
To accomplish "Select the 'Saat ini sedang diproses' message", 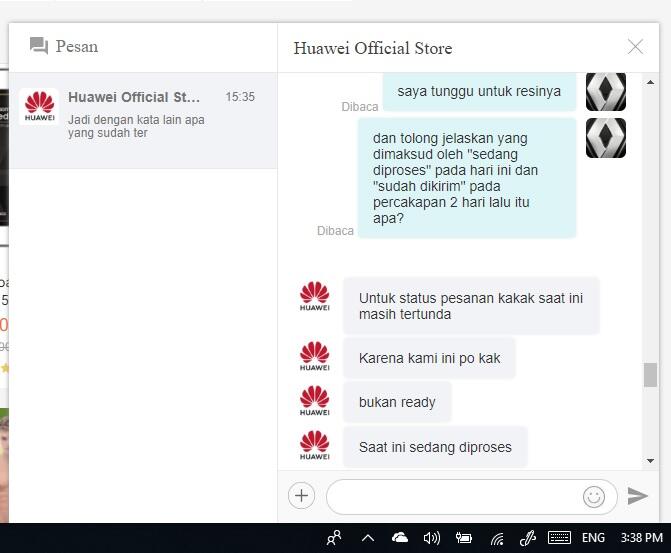I will pos(435,447).
